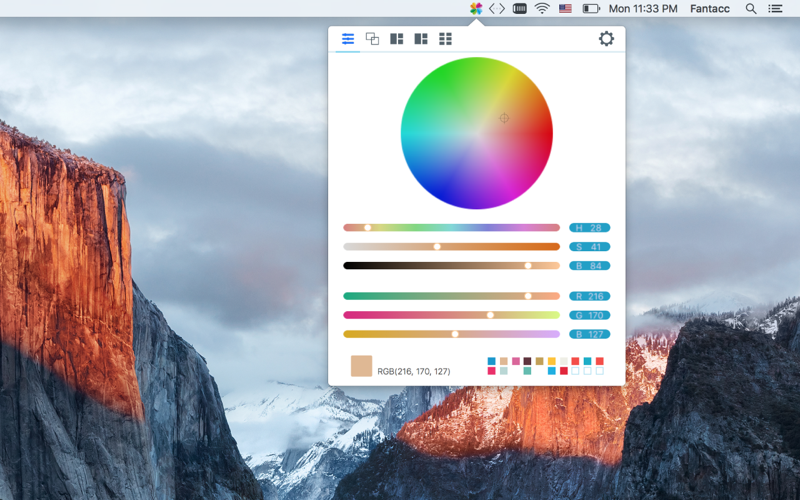The width and height of the screenshot is (800, 500).
Task: Open the sliders color picker tab
Action: [348, 39]
